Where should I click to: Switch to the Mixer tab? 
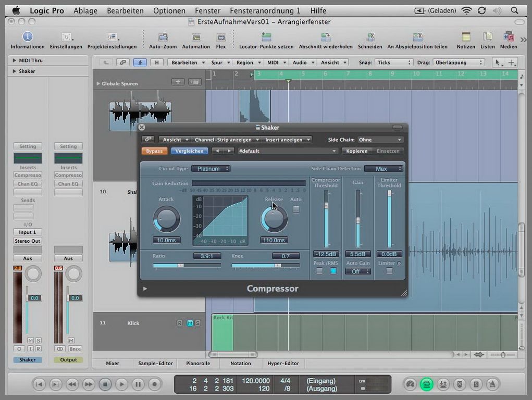113,363
